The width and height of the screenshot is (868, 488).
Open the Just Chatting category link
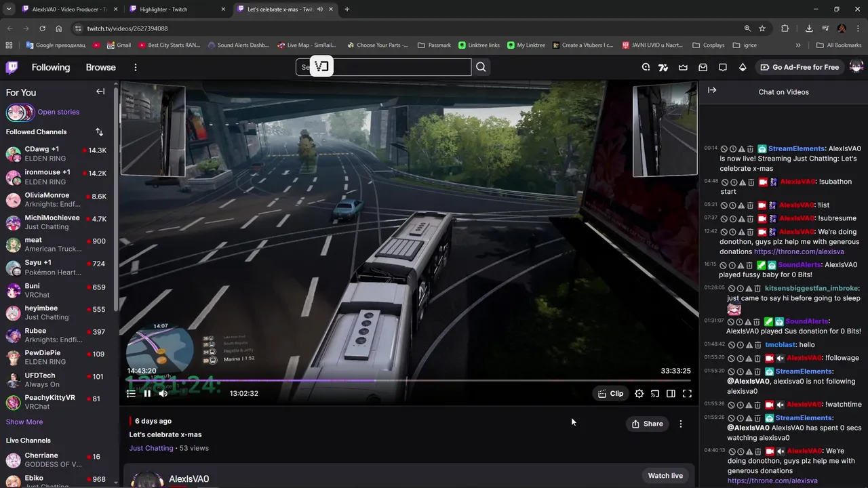click(151, 448)
